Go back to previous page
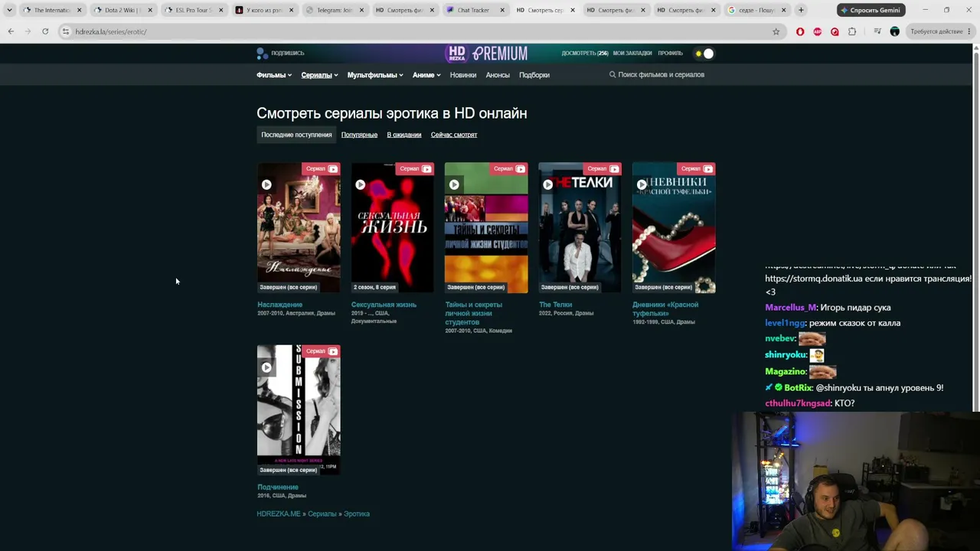 [x=11, y=31]
